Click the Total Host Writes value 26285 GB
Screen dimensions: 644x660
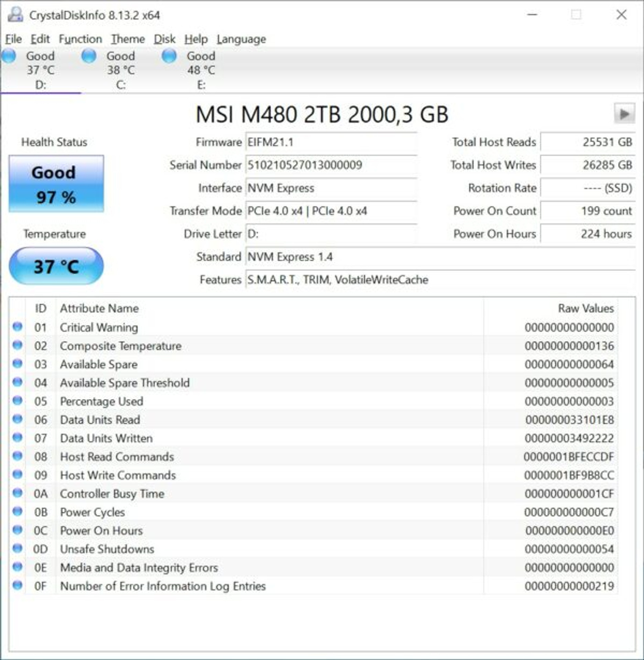[x=588, y=165]
